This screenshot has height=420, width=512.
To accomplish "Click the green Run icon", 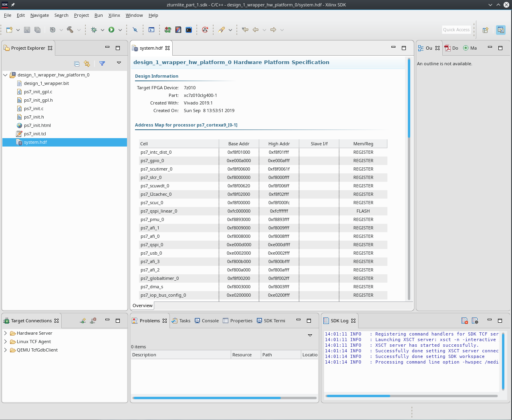I will [x=111, y=30].
